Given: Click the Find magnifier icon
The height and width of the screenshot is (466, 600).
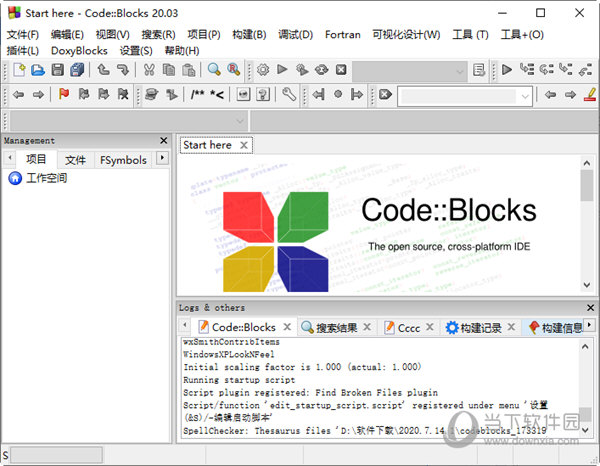Looking at the screenshot, I should (214, 70).
